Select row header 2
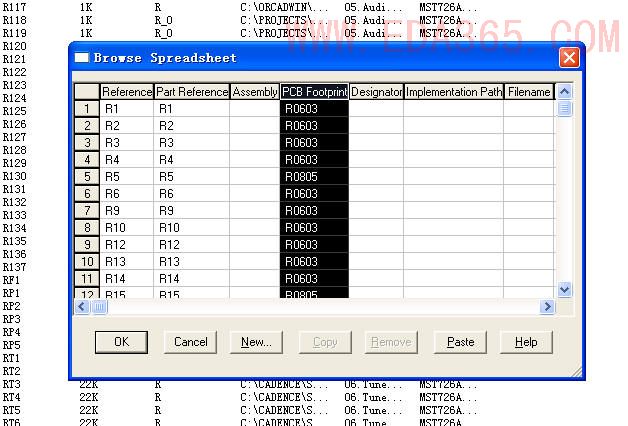 point(87,126)
